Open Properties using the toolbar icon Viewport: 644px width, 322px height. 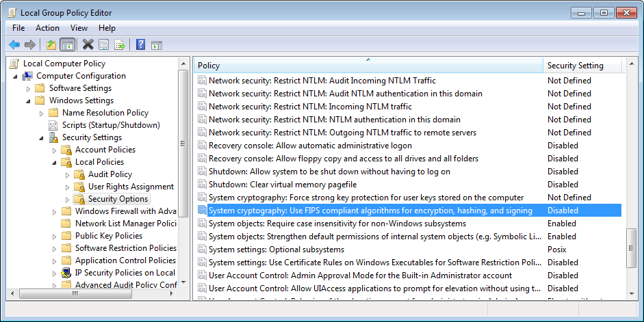[x=103, y=45]
